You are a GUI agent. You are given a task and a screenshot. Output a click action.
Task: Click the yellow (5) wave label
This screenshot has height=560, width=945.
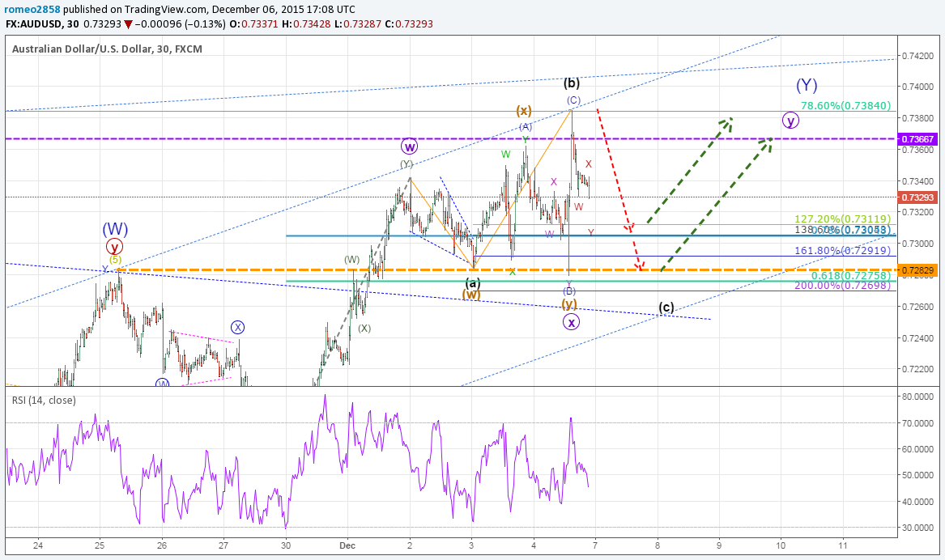click(115, 260)
